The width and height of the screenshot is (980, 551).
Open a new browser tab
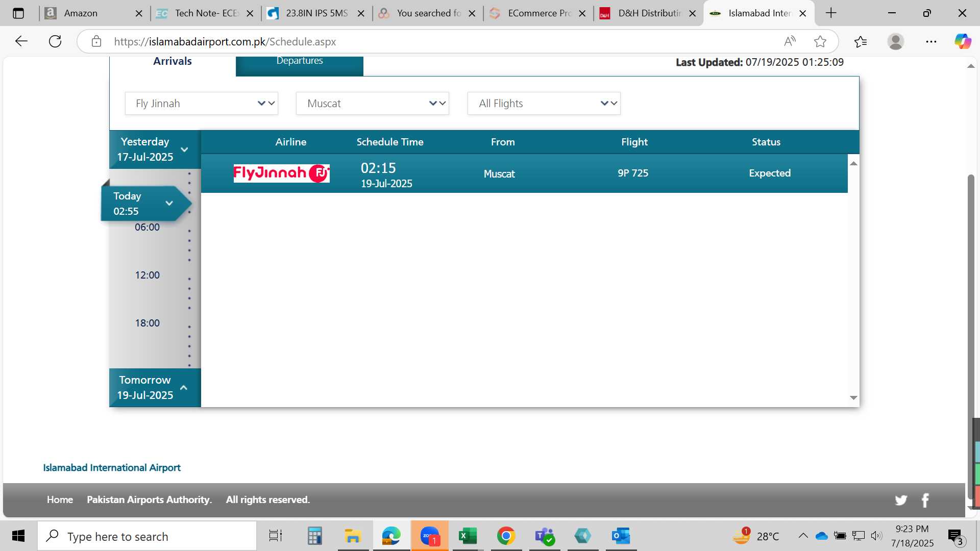pos(831,13)
